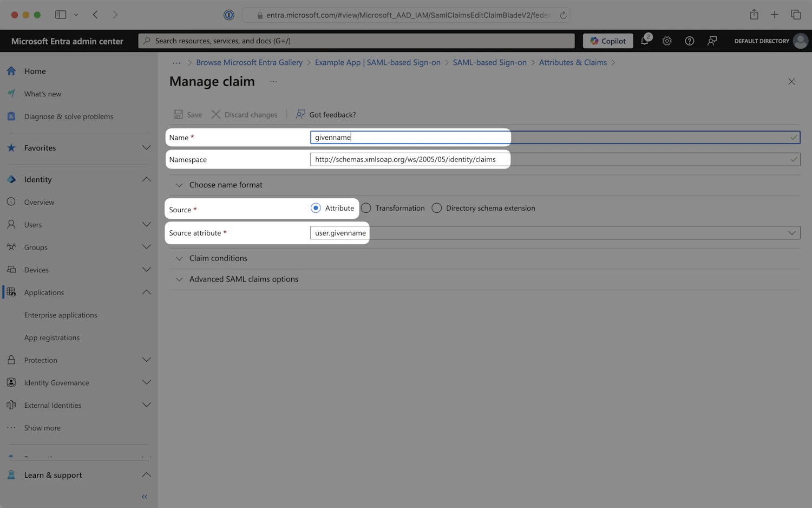Expand the Devices menu chevron

pos(146,270)
